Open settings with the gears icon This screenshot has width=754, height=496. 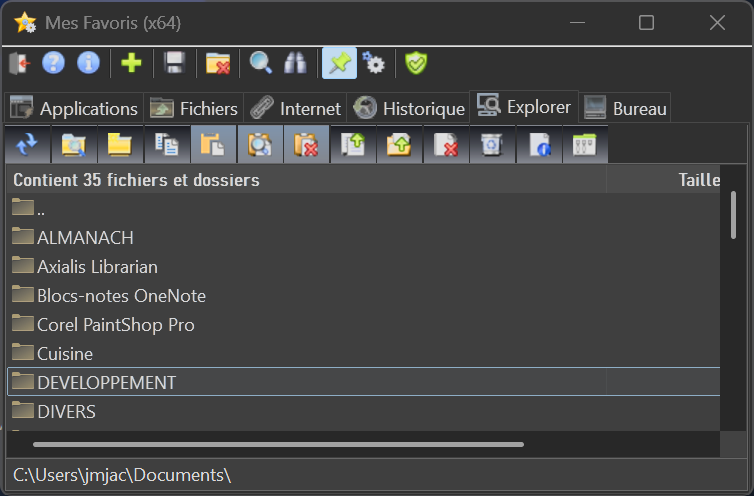point(374,63)
